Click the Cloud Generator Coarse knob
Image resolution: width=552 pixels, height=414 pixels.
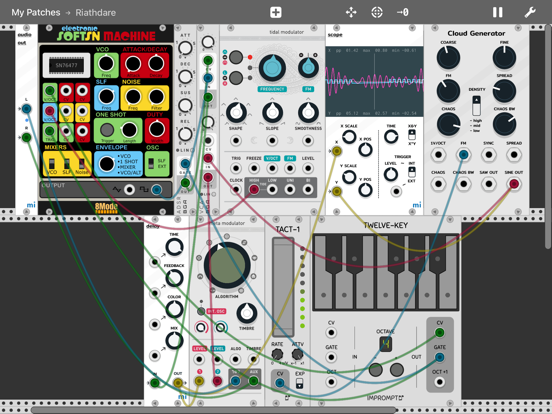pos(448,57)
